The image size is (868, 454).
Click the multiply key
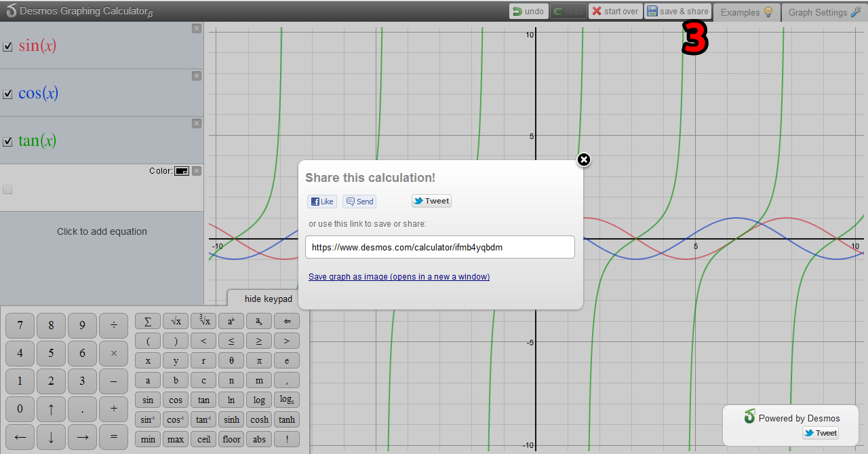pos(113,354)
